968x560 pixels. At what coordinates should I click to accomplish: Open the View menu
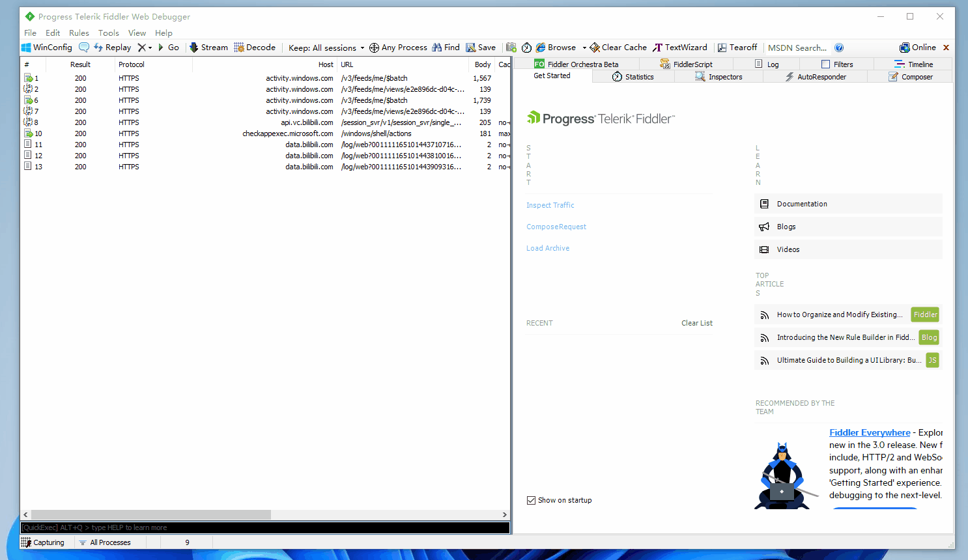pyautogui.click(x=137, y=33)
